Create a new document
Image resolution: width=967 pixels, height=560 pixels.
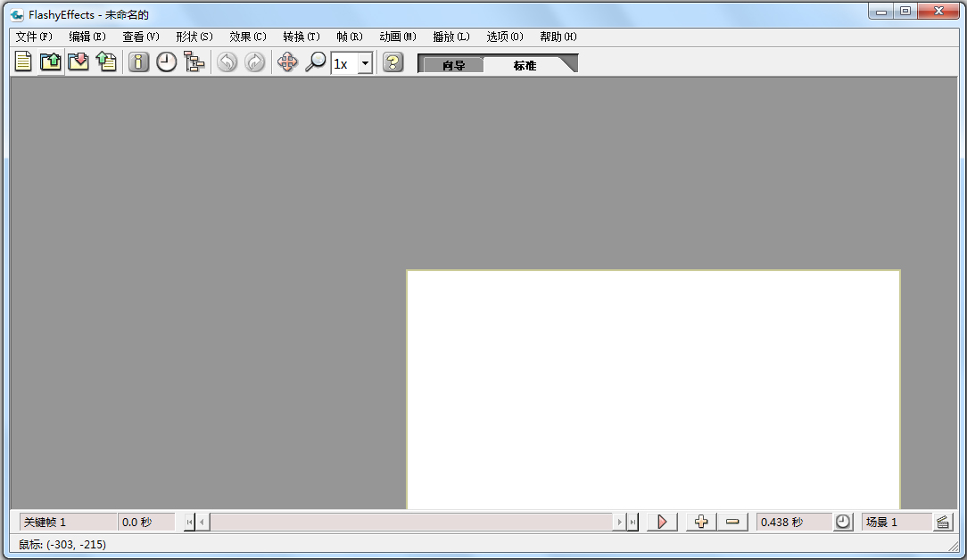[x=23, y=62]
